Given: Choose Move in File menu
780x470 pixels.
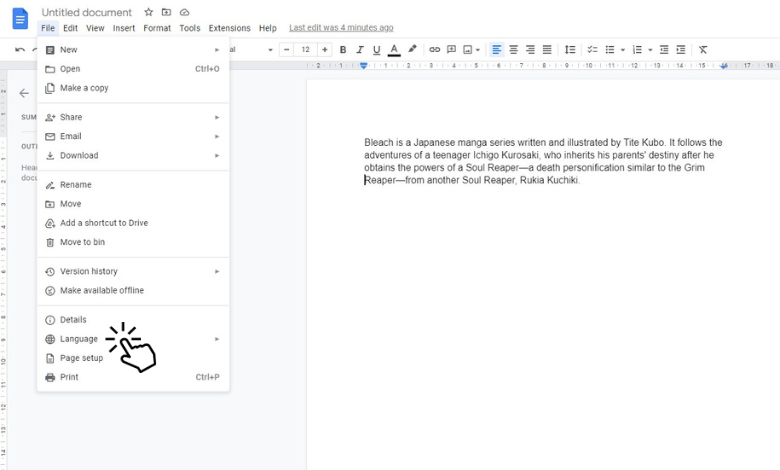Looking at the screenshot, I should pos(133,204).
